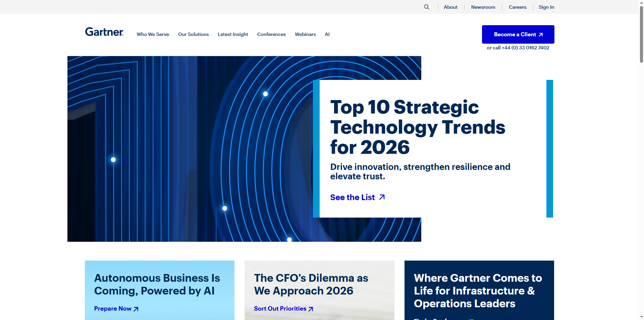The height and width of the screenshot is (320, 644).
Task: Click arrow icon beside See the List
Action: [382, 197]
